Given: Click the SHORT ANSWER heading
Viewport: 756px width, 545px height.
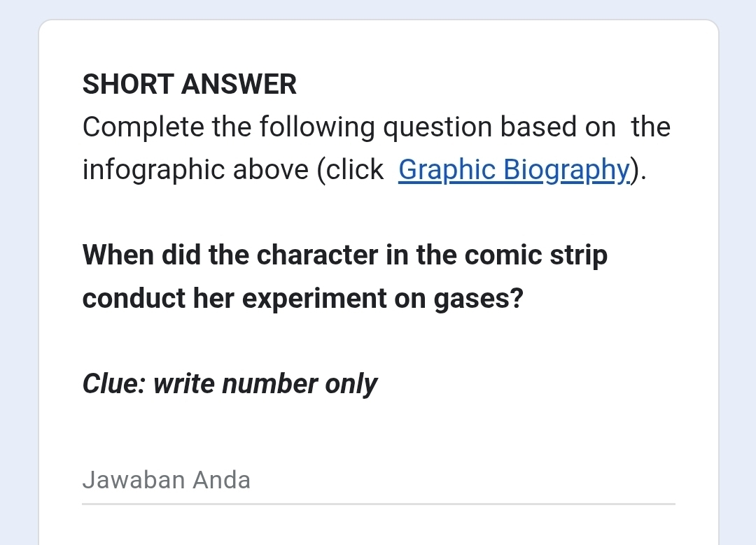Looking at the screenshot, I should (x=190, y=85).
